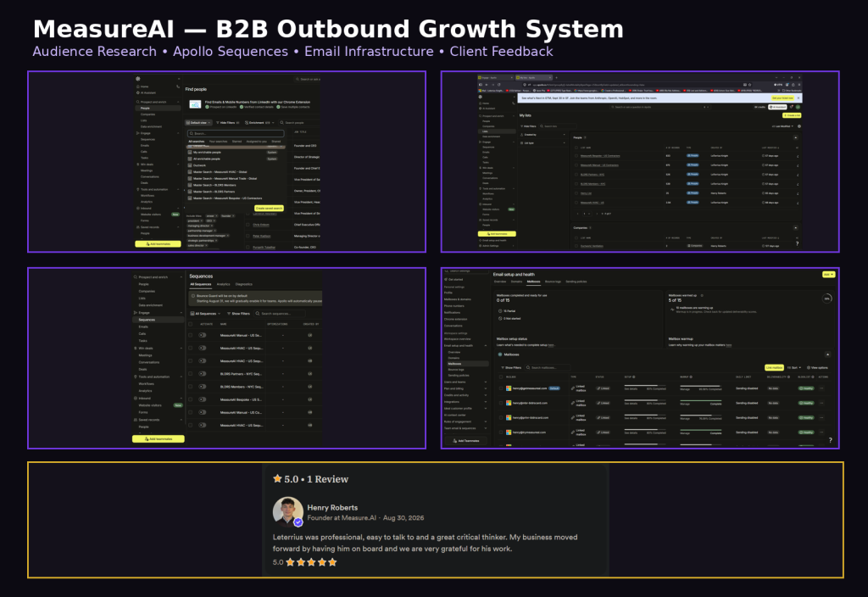Select 'Assigned to you' tab in saved search popup

256,142
